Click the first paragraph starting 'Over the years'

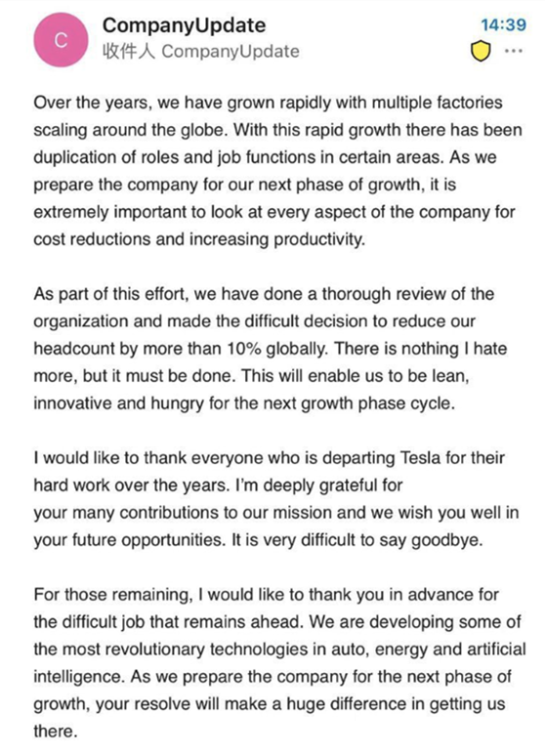pyautogui.click(x=277, y=171)
